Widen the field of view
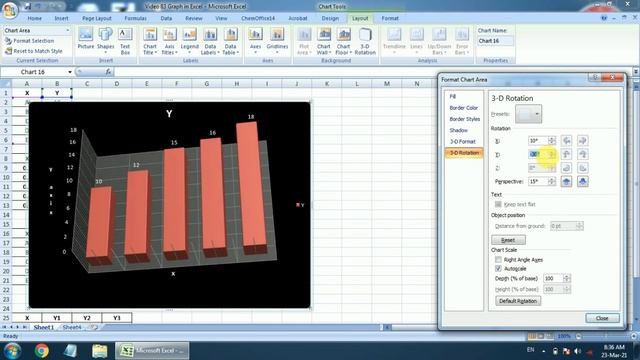This screenshot has height=360, width=640. tap(582, 182)
